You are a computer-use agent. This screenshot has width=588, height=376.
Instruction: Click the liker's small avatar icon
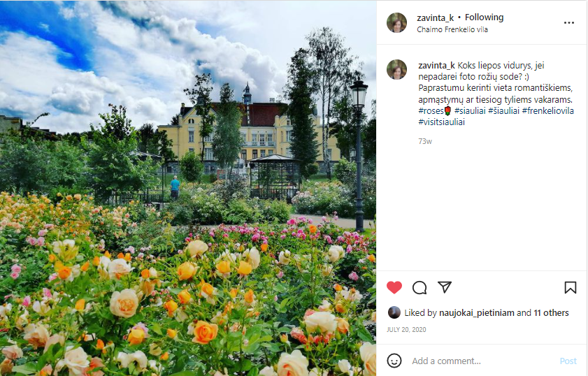(394, 312)
